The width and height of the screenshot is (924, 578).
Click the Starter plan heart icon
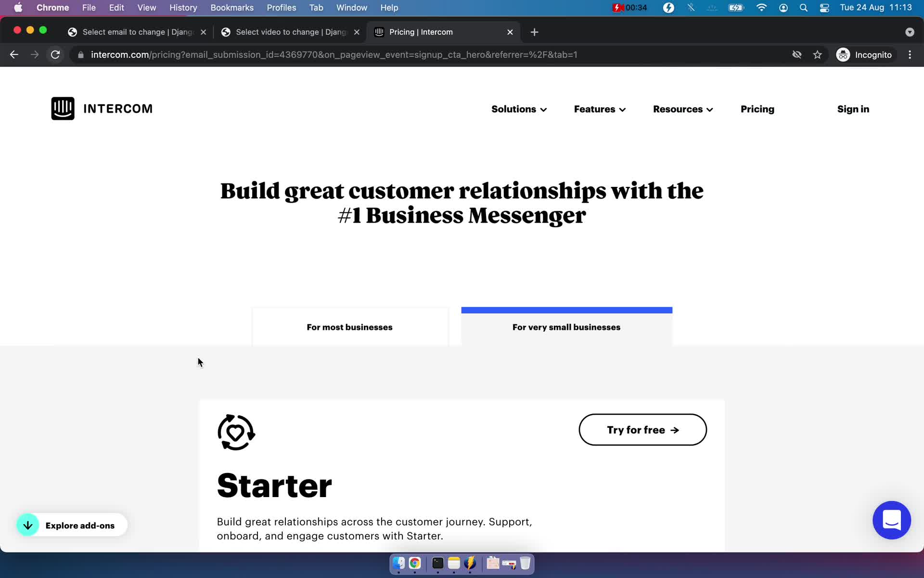(236, 432)
